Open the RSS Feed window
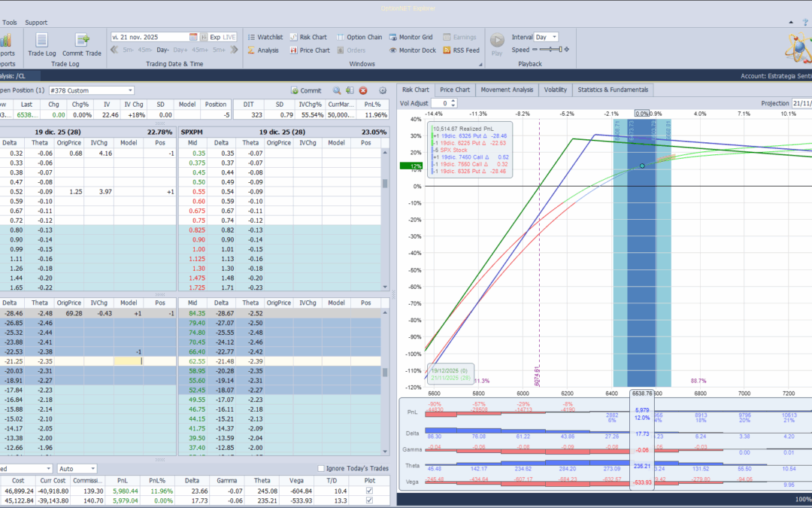Image resolution: width=812 pixels, height=508 pixels. pyautogui.click(x=461, y=50)
